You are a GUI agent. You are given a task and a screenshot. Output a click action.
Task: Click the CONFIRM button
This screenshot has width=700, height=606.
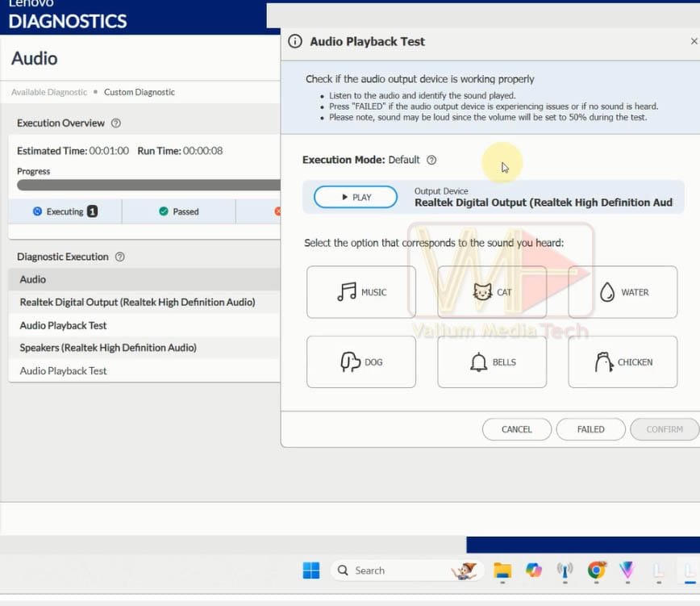[x=665, y=429]
